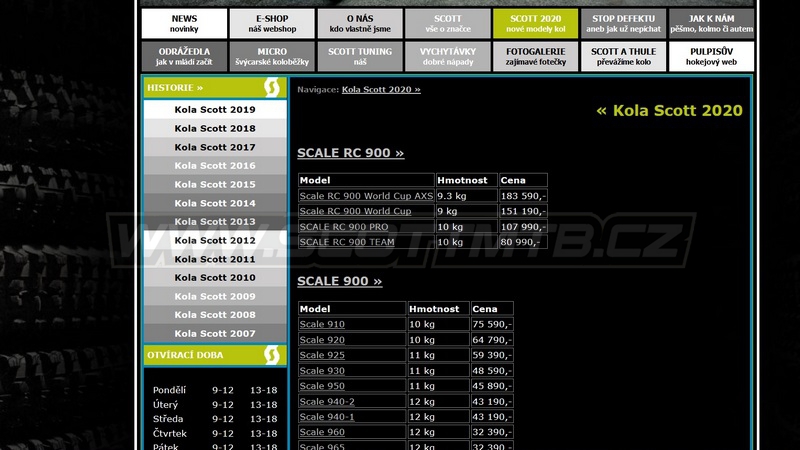Open the STOP DEFEKTU menu item

[x=623, y=24]
